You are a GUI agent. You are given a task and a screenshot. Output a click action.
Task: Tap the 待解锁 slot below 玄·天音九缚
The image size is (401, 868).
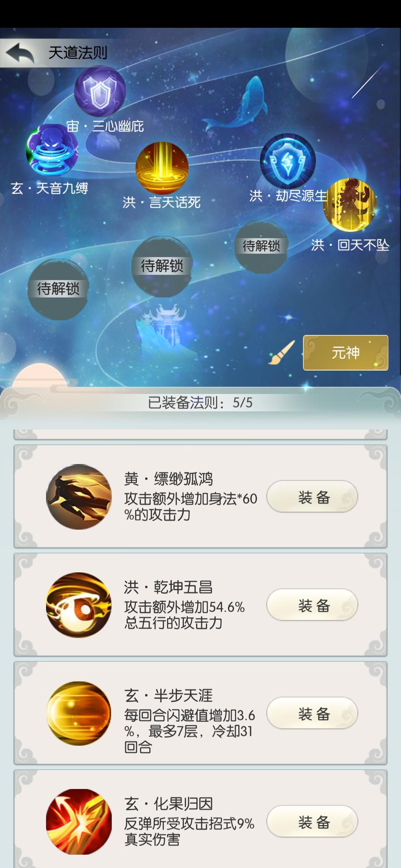point(58,289)
